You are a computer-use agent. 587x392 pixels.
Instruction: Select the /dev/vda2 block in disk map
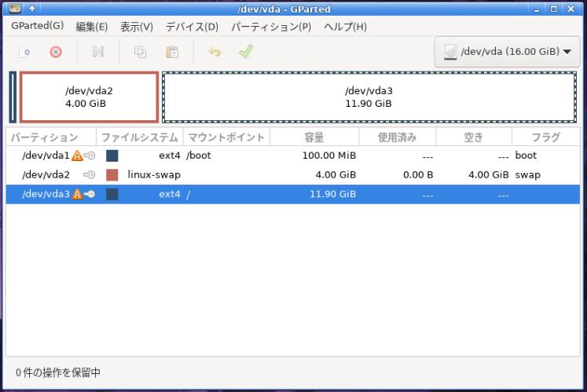click(x=89, y=97)
